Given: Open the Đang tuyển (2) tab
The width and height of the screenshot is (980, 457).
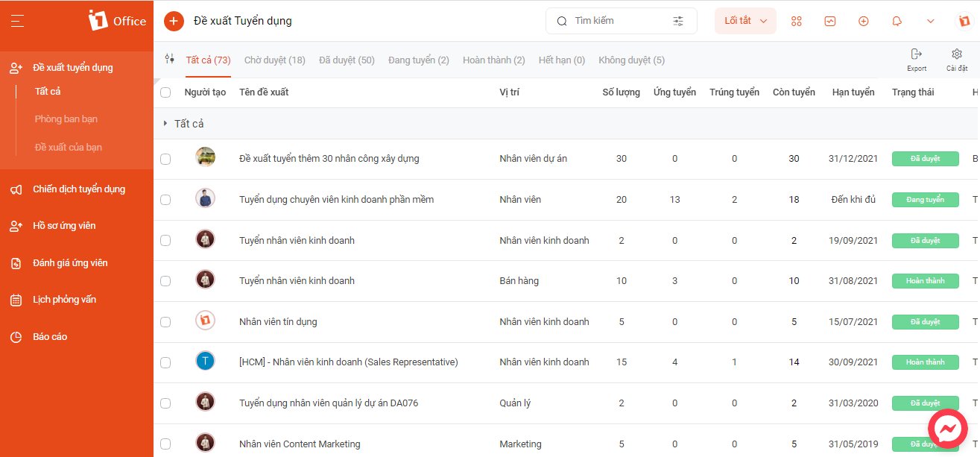Looking at the screenshot, I should pyautogui.click(x=418, y=60).
